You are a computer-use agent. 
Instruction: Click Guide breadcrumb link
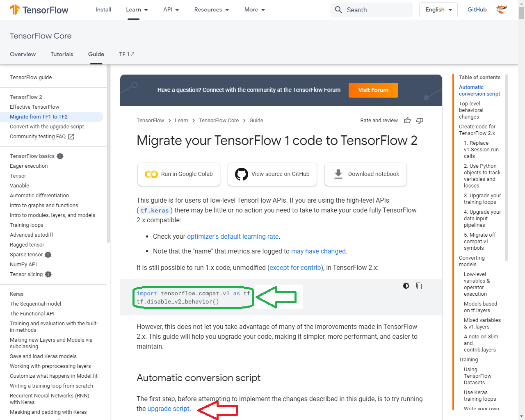[256, 121]
